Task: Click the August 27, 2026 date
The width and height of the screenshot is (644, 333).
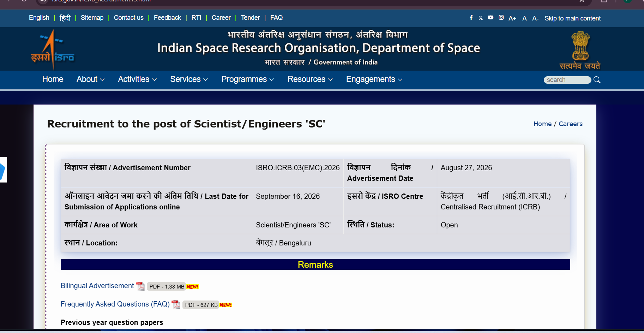Action: pyautogui.click(x=466, y=168)
